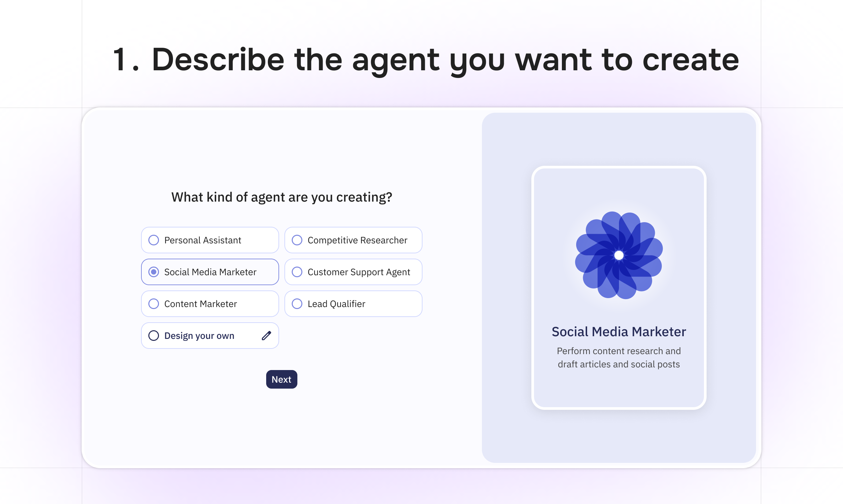Select the Lead Qualifier option
This screenshot has height=504, width=843.
(x=353, y=304)
